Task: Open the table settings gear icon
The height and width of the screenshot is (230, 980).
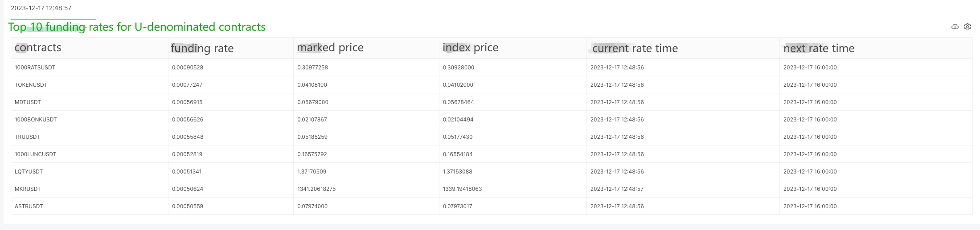Action: pos(967,27)
